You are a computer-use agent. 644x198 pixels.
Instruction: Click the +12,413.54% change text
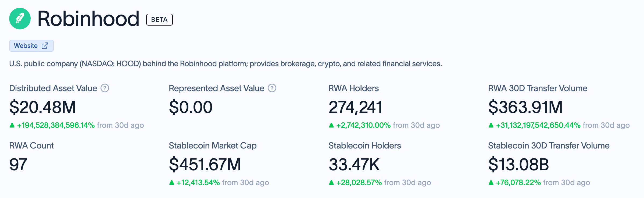tap(198, 183)
